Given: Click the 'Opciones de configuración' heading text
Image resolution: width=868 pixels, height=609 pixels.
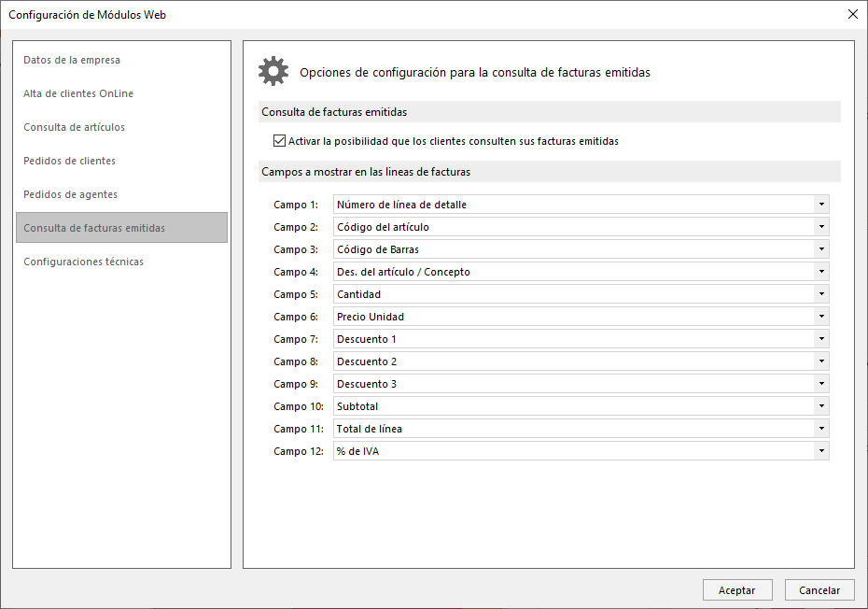Looking at the screenshot, I should pos(475,73).
